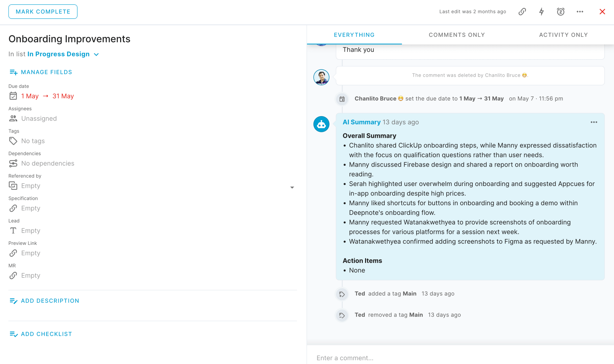614x364 pixels.
Task: Click the Preview Link chain icon
Action: pyautogui.click(x=13, y=253)
